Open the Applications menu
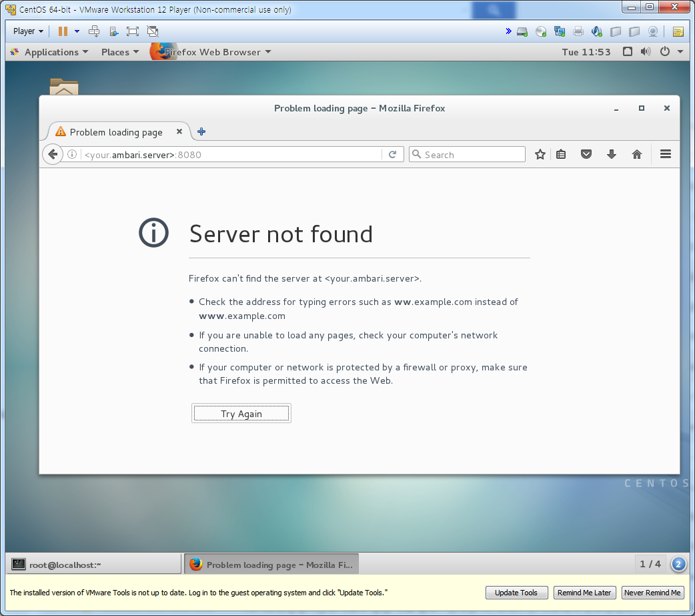Viewport: 695px width, 616px height. point(49,51)
